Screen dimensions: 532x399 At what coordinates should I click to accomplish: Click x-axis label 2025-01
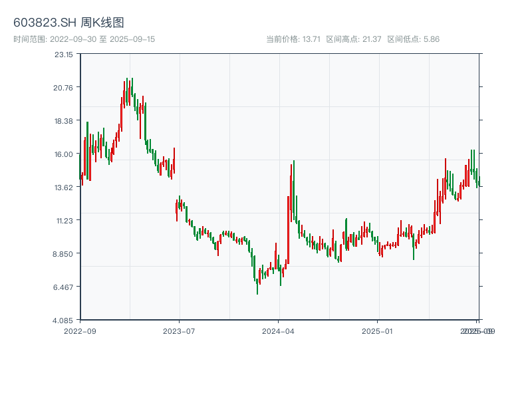[377, 331]
